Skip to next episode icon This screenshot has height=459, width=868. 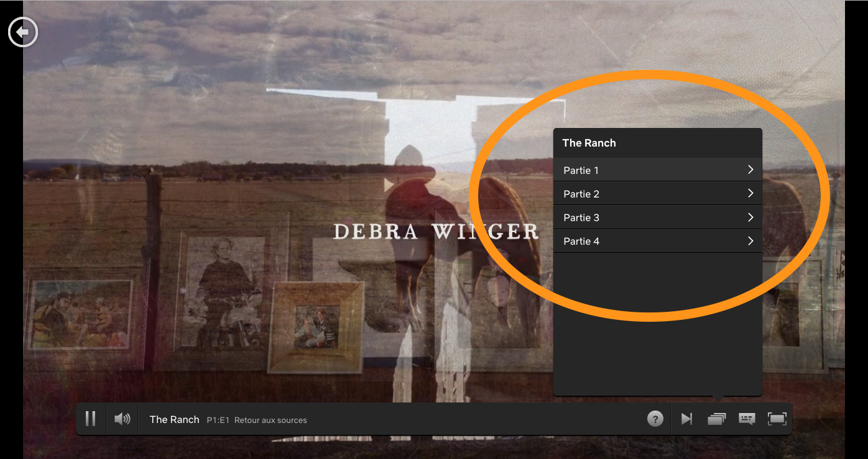click(x=686, y=419)
